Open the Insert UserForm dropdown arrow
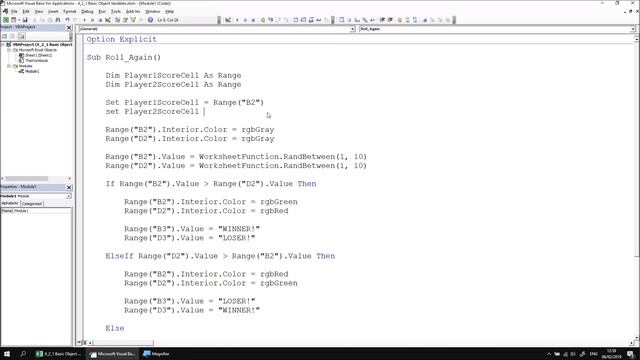 [19, 20]
